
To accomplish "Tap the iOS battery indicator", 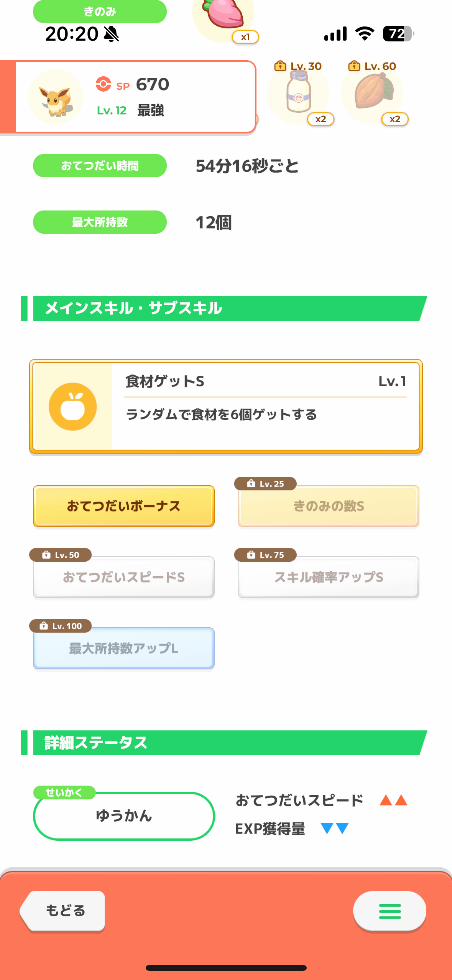I will [x=398, y=34].
